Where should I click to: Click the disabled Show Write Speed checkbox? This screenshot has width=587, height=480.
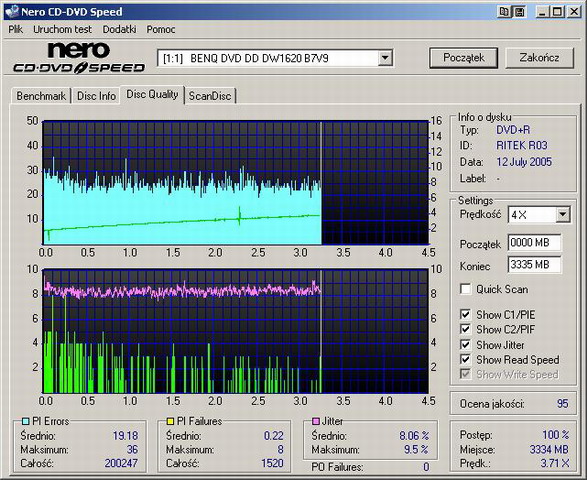(x=465, y=374)
